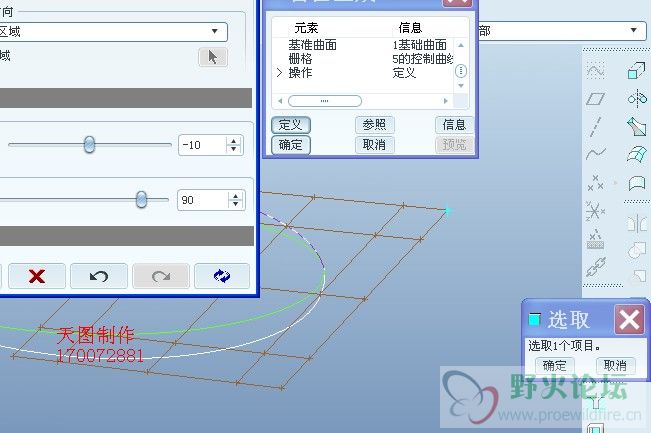Click the slider with value 90

click(x=141, y=200)
